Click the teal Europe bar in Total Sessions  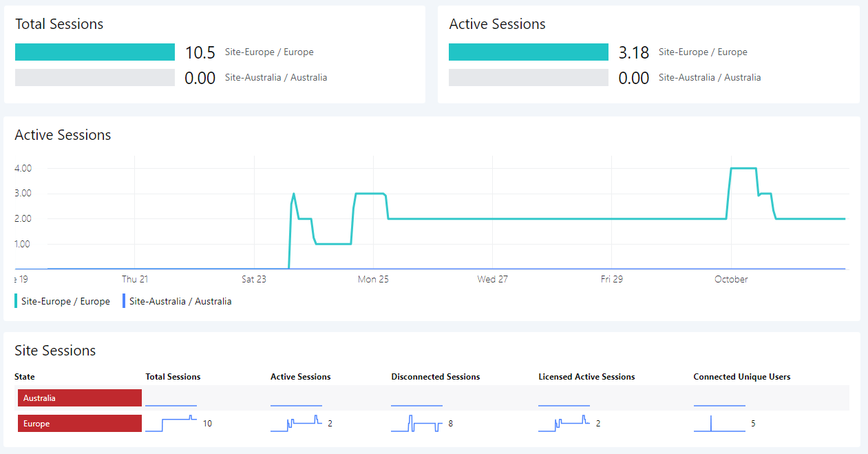click(95, 52)
